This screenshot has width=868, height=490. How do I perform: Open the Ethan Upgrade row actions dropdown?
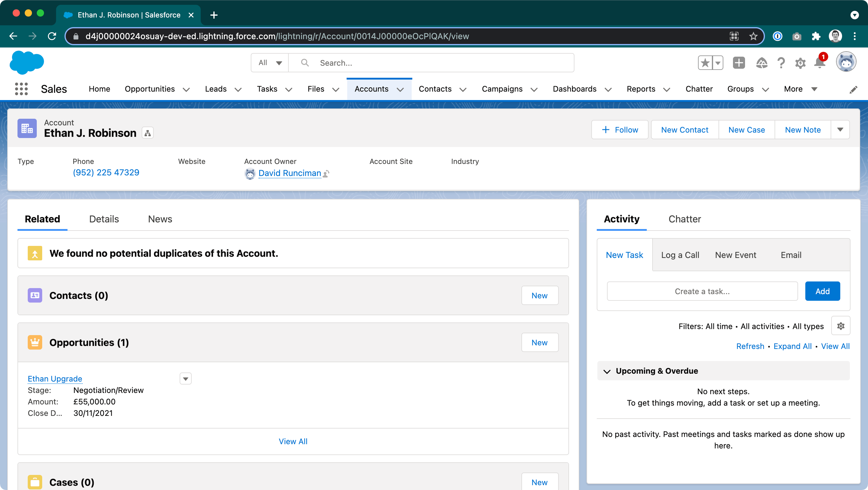click(x=185, y=379)
